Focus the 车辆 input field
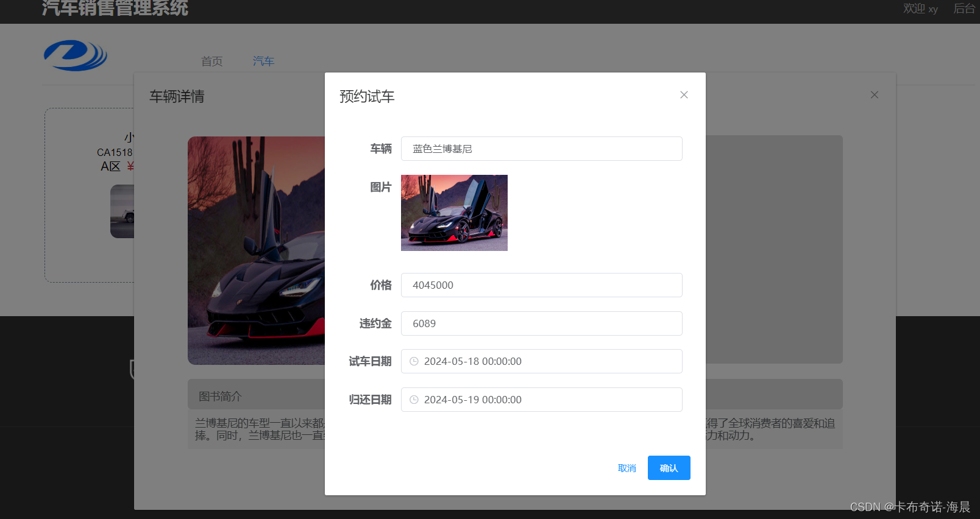This screenshot has height=519, width=980. tap(541, 149)
